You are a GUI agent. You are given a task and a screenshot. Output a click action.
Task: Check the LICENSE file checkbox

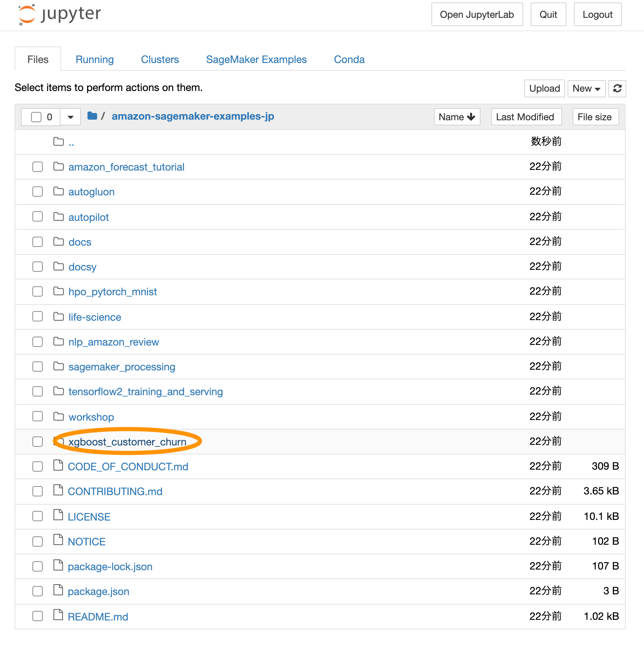(38, 516)
